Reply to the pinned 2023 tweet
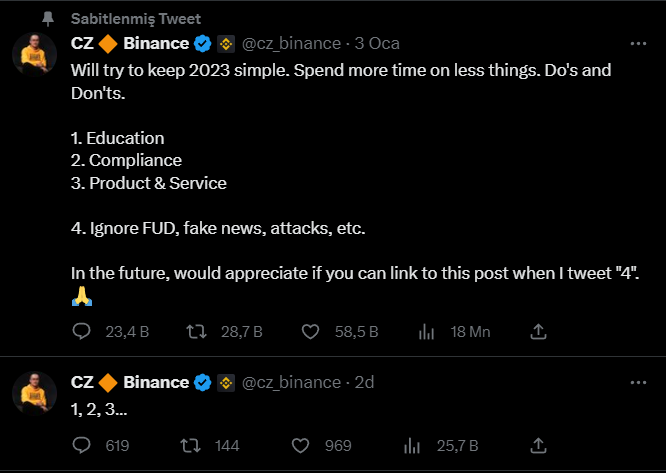 [x=82, y=331]
